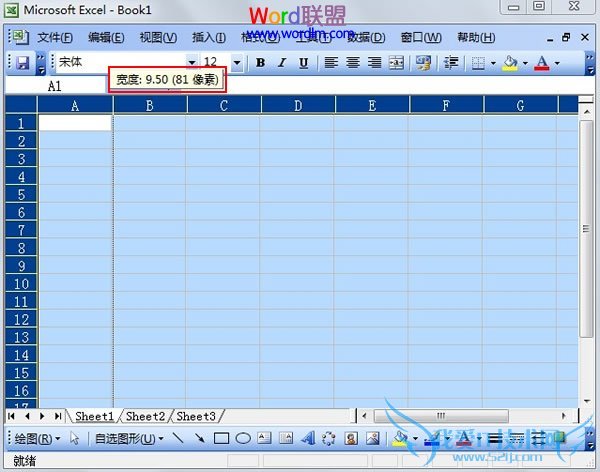This screenshot has height=472, width=600.
Task: Switch to the Sheet2 tab
Action: tap(145, 416)
